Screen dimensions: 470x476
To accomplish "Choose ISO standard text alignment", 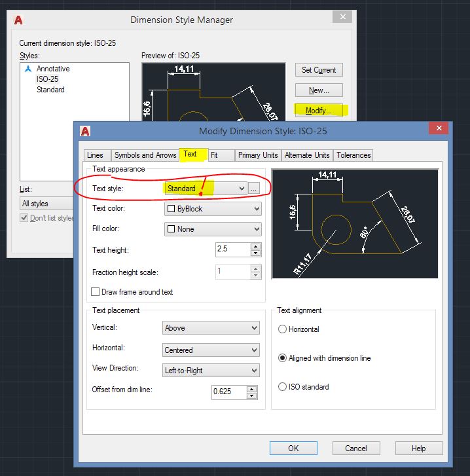I will click(x=282, y=387).
